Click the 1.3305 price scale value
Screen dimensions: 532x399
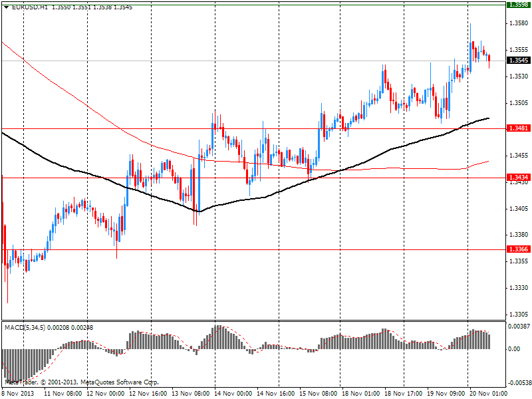pyautogui.click(x=518, y=314)
